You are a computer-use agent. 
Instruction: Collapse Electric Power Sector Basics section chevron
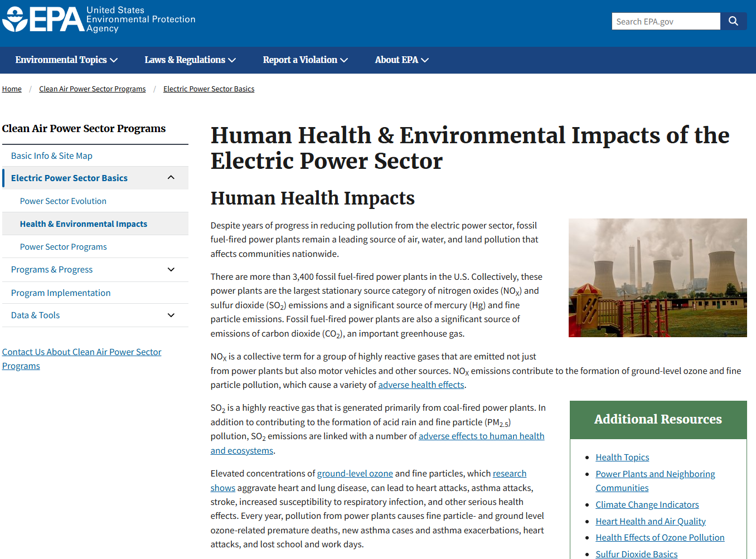171,178
